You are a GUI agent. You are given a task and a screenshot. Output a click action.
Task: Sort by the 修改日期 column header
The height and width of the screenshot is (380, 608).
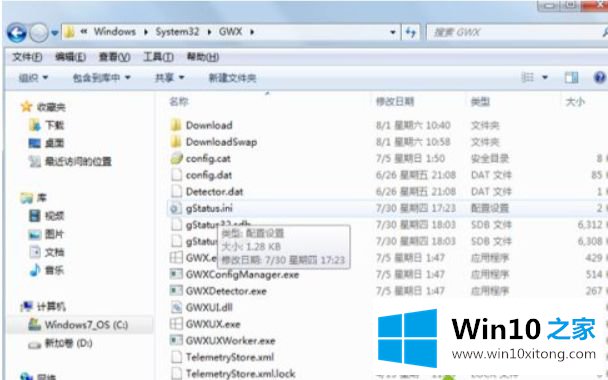pyautogui.click(x=395, y=102)
